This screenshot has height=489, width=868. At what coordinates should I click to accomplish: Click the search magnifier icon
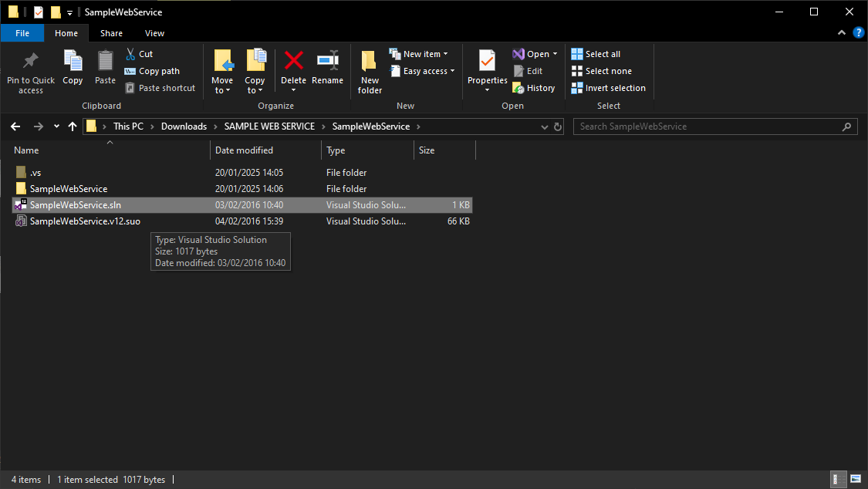846,126
